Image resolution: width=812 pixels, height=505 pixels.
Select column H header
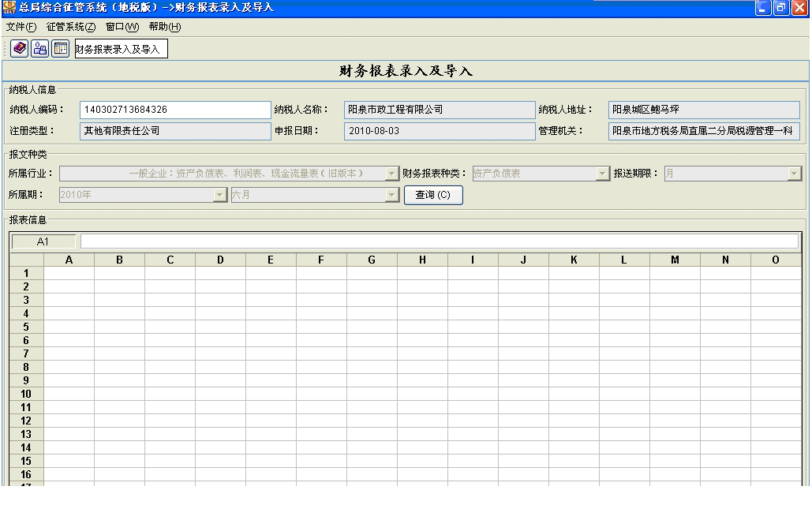pyautogui.click(x=423, y=260)
